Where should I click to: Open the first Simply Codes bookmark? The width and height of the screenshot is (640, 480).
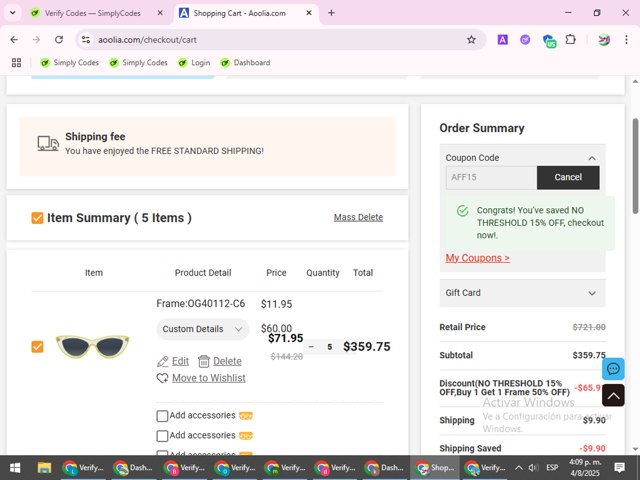(x=69, y=62)
